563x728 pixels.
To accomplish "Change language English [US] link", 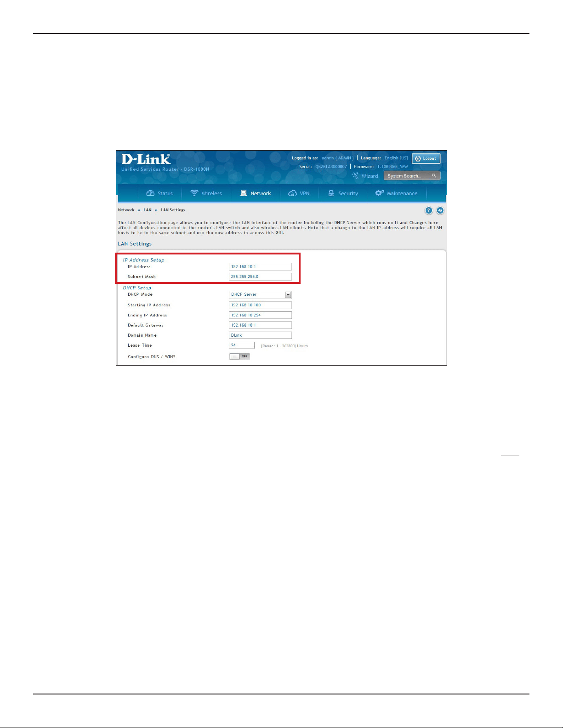I will click(396, 158).
